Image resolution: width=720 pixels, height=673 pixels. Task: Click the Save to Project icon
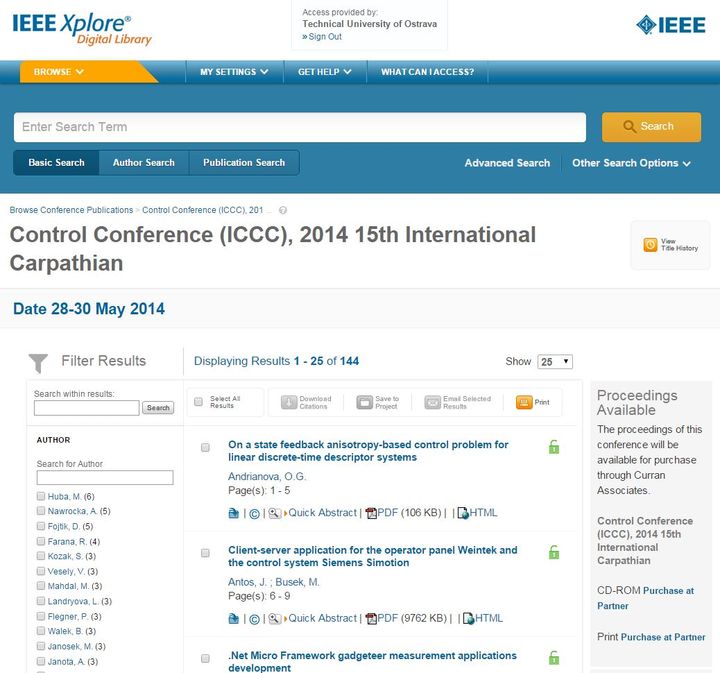point(364,402)
